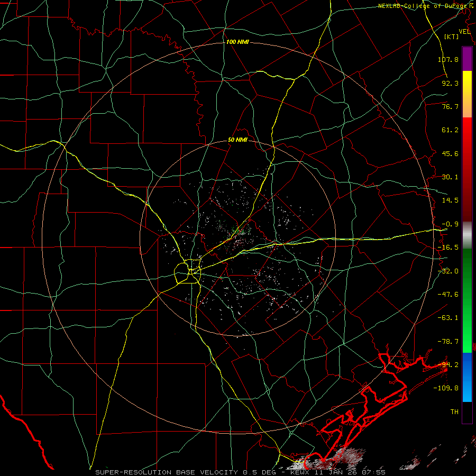Click the radar velocity echoes near the radar site
The height and width of the screenshot is (476, 476).
click(240, 235)
